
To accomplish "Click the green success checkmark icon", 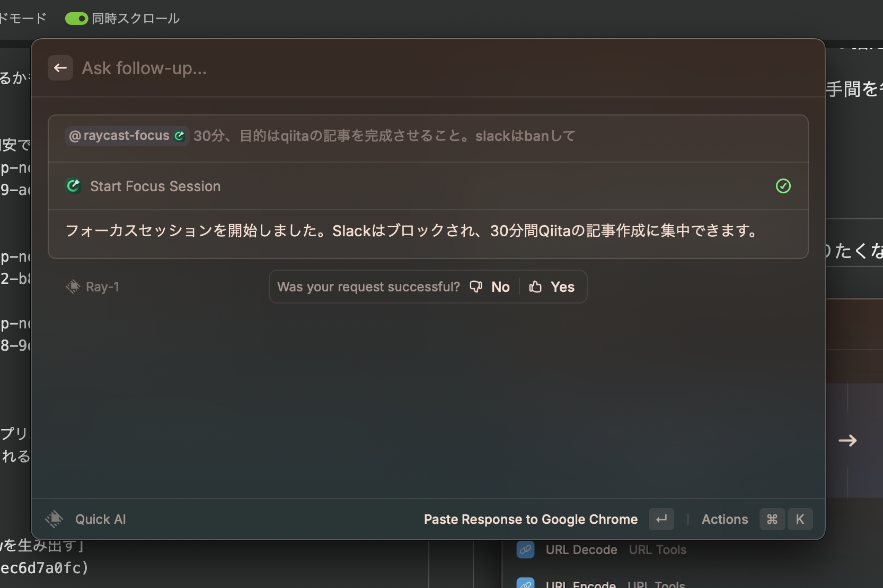I will point(783,186).
